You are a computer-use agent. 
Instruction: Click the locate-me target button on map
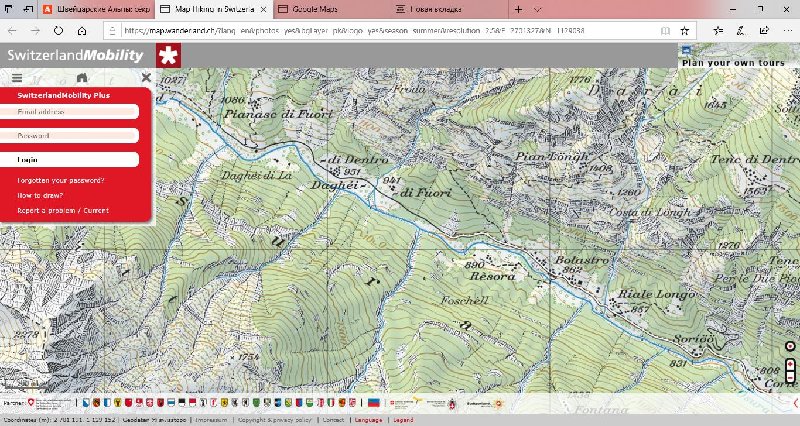tap(790, 346)
